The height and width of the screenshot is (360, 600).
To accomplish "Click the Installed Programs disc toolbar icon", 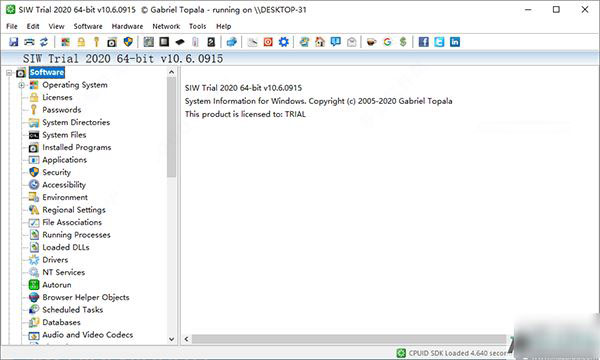I will pyautogui.click(x=112, y=42).
